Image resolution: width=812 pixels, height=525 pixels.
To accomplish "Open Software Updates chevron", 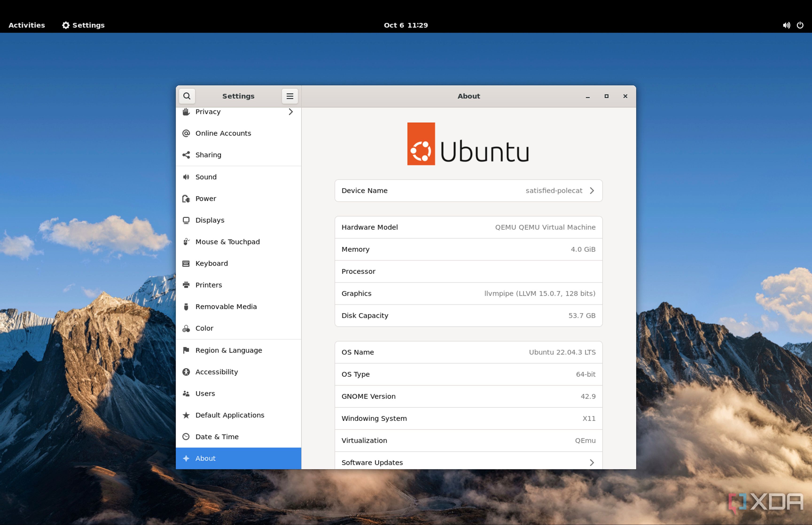I will (x=592, y=463).
